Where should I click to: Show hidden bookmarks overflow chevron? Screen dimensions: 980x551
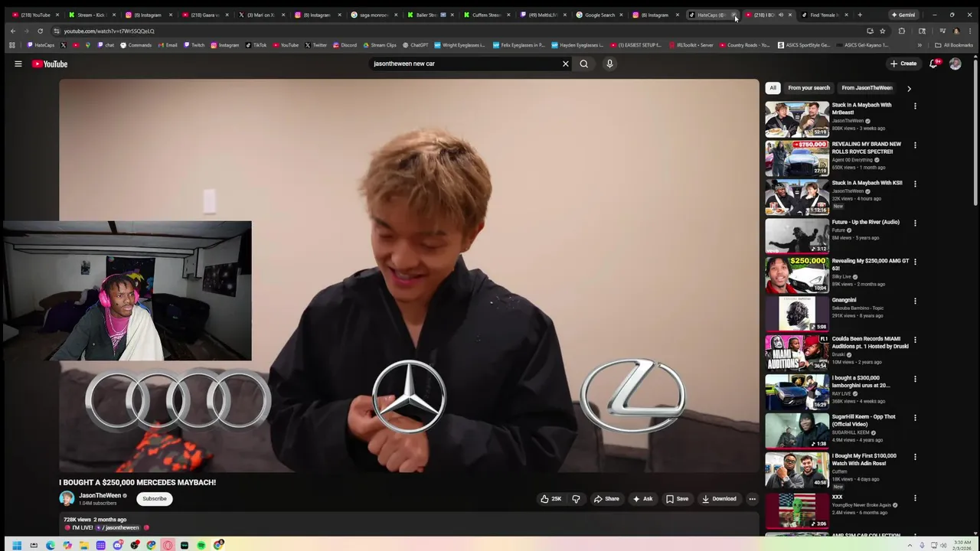[x=920, y=45]
